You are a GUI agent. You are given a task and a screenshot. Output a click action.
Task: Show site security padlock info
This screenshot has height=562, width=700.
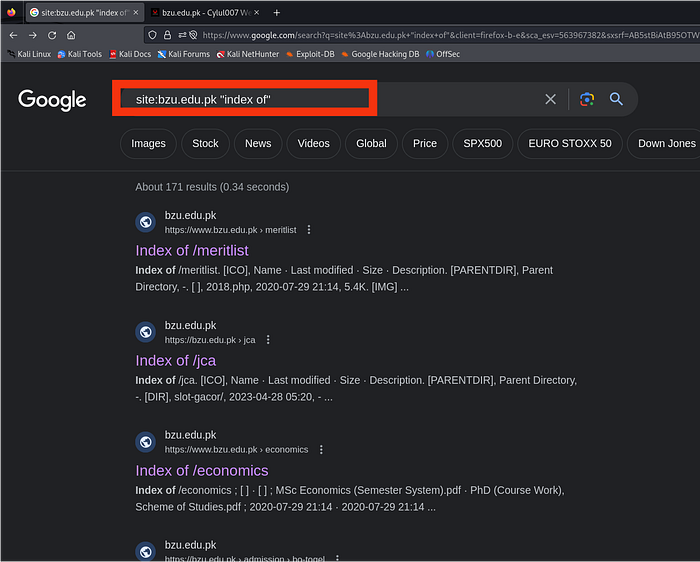167,35
